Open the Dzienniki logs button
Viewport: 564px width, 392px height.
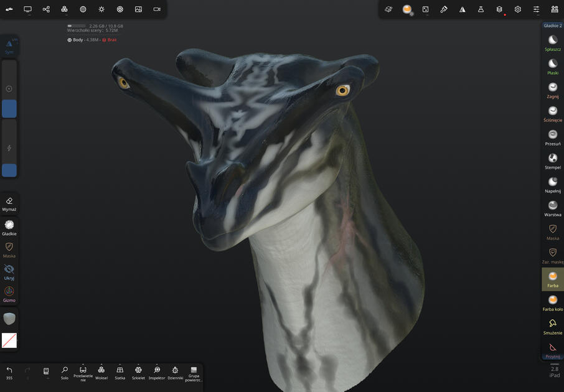coord(175,373)
